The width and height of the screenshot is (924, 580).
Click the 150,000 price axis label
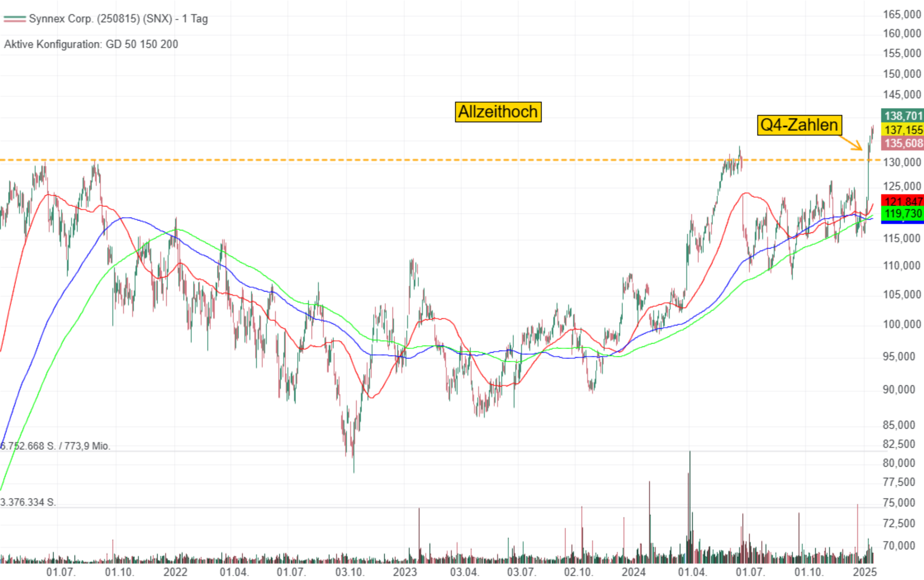[902, 74]
